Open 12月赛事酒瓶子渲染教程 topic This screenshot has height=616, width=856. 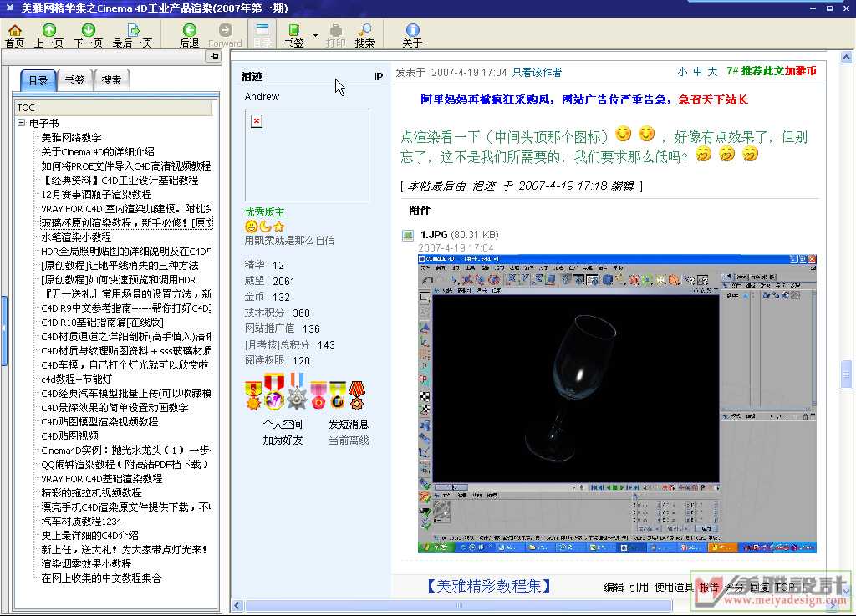96,194
